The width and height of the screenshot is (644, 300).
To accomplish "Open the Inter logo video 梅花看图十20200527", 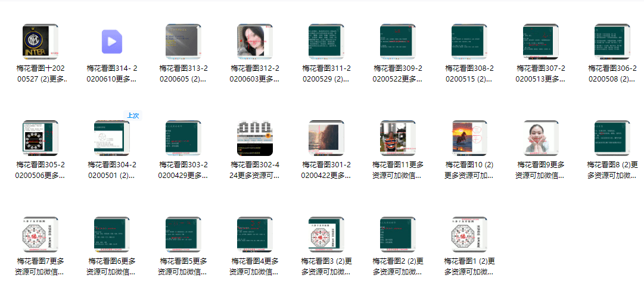I will [40, 42].
